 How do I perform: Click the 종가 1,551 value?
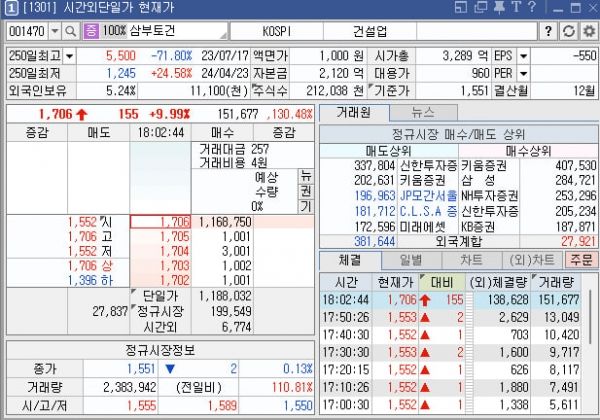[141, 369]
